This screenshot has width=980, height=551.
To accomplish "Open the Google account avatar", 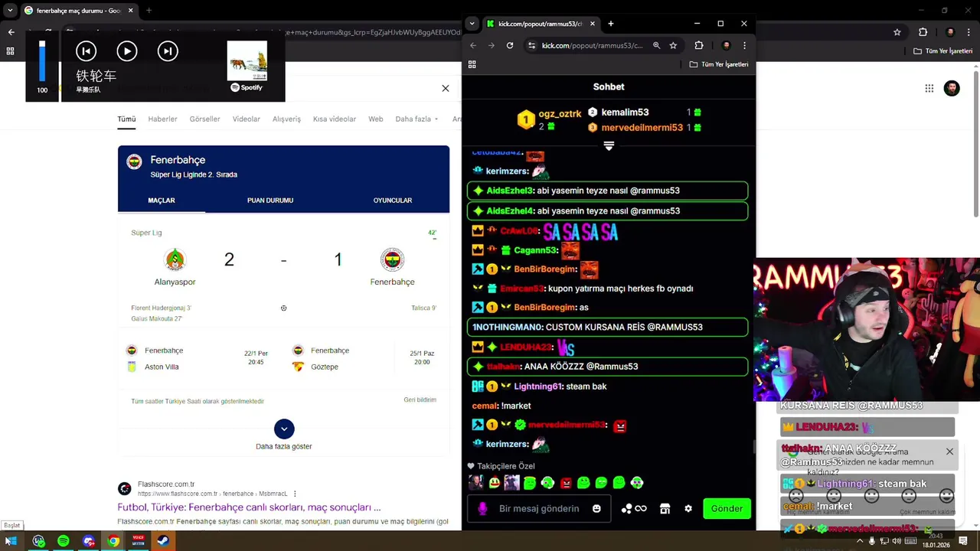I will 952,88.
